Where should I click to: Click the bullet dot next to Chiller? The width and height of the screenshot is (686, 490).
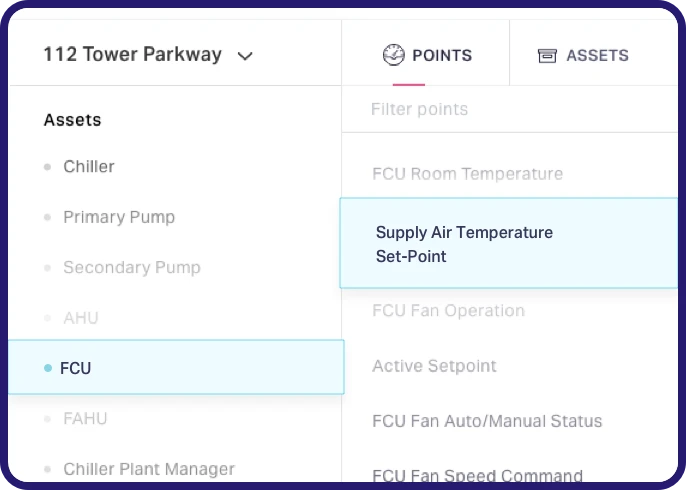[47, 167]
